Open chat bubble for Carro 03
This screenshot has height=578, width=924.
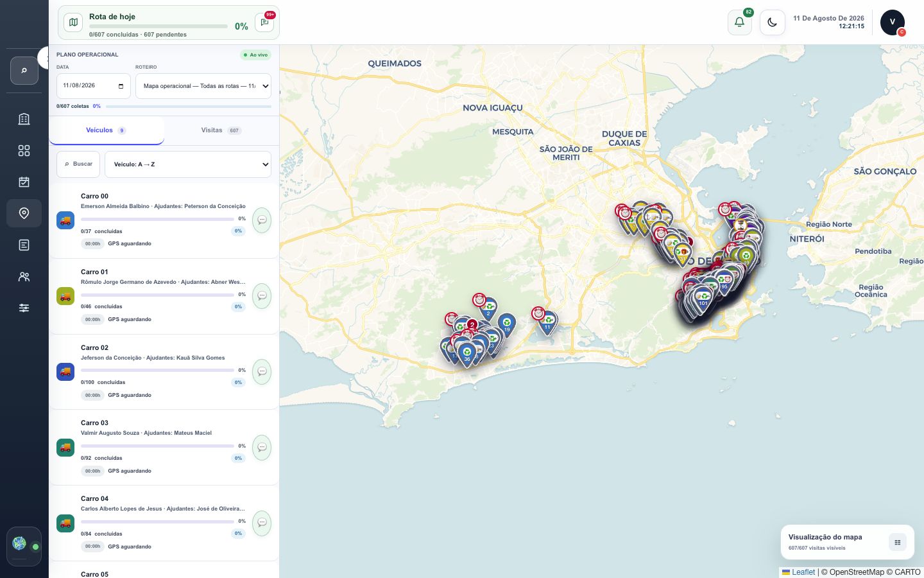(262, 448)
